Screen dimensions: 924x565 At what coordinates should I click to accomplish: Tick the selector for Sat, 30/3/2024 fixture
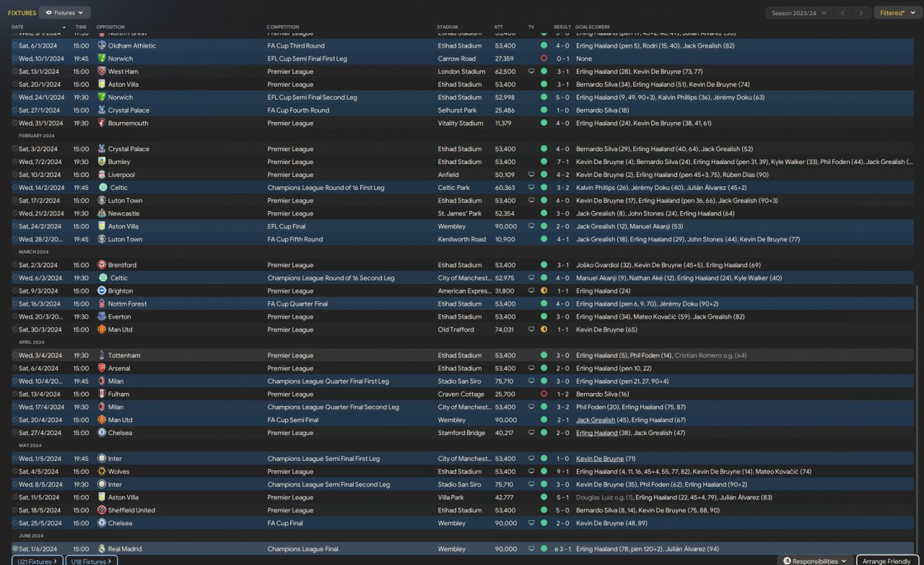14,329
